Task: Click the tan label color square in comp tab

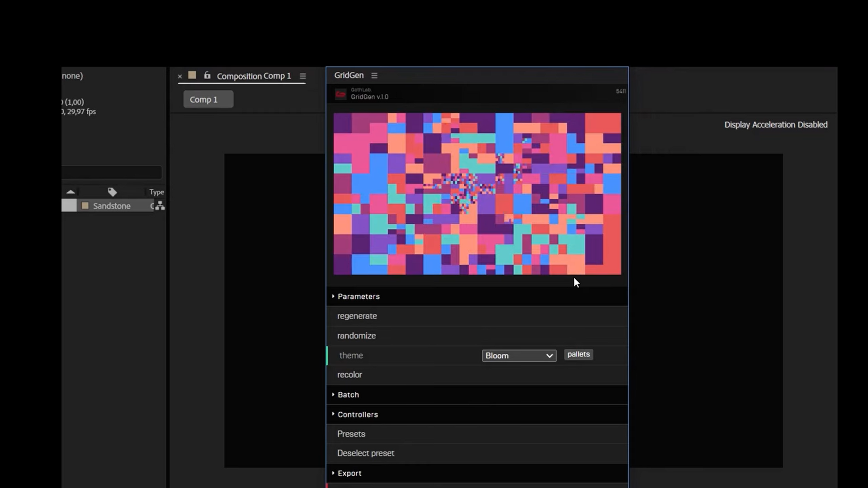Action: coord(192,75)
